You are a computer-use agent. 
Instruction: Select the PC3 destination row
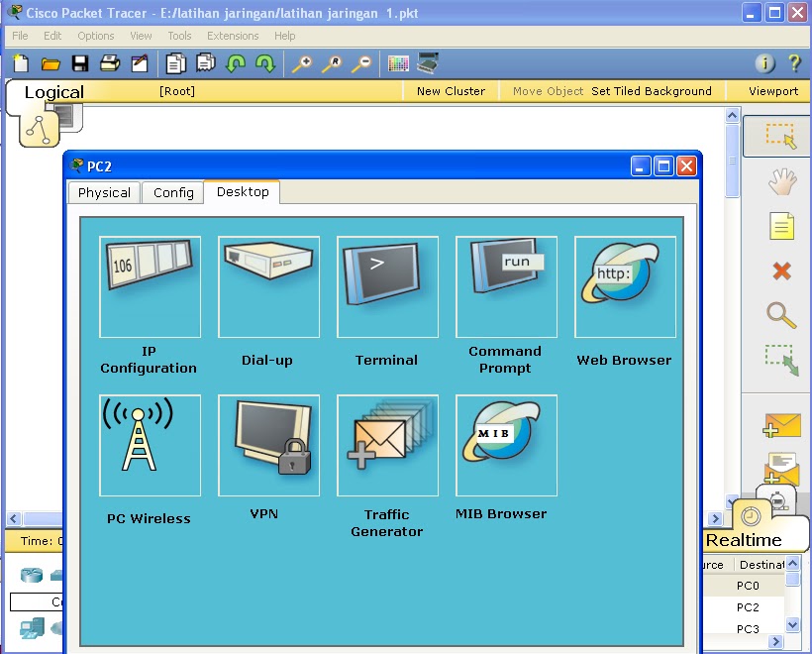[x=748, y=628]
